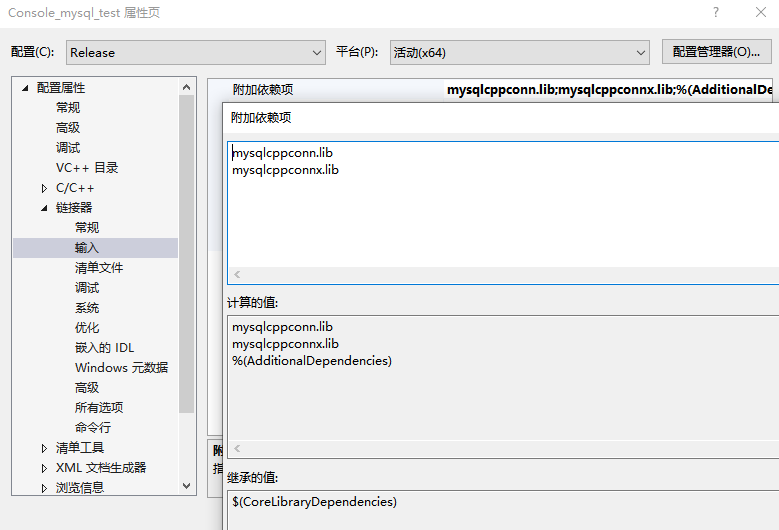Click the C/C++ tree label
The image size is (779, 530).
pos(75,188)
